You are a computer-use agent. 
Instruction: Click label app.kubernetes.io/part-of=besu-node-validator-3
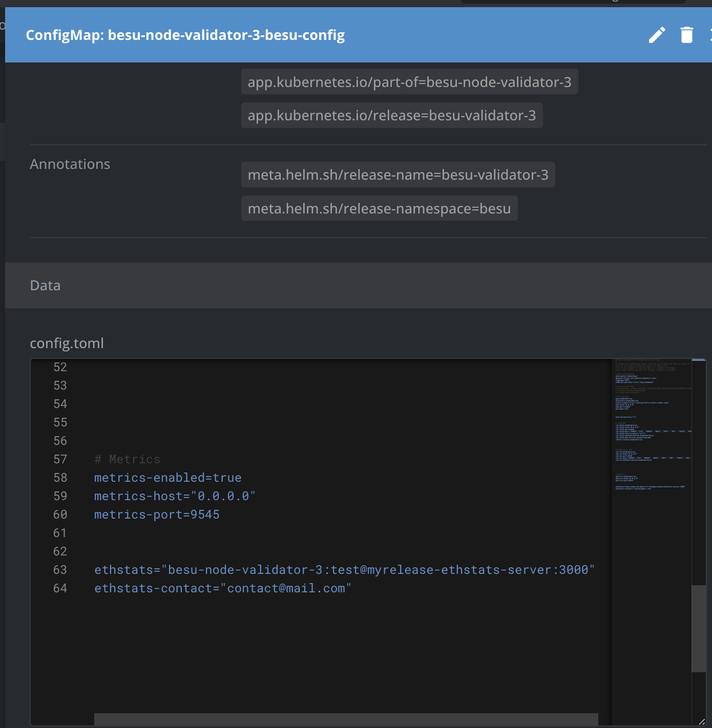[x=409, y=82]
